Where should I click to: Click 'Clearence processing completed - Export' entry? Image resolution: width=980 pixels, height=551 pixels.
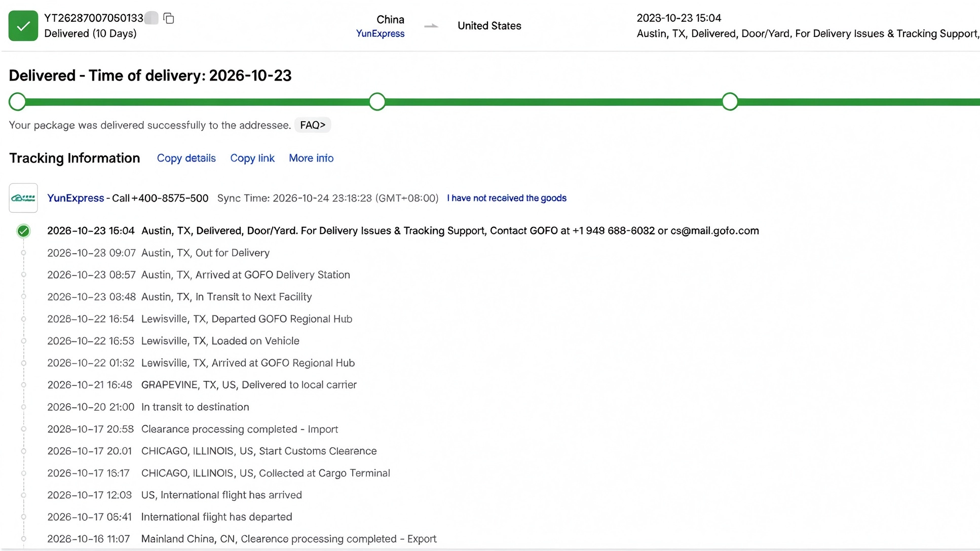click(289, 539)
